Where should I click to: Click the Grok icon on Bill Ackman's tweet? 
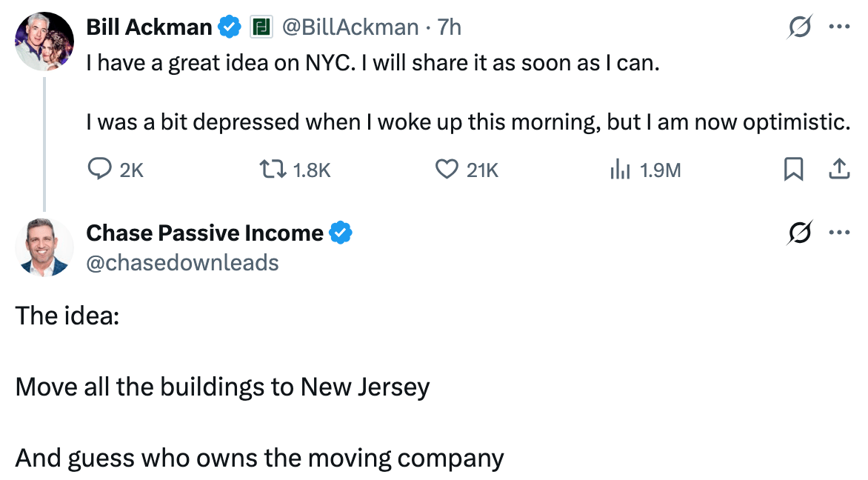tap(801, 27)
